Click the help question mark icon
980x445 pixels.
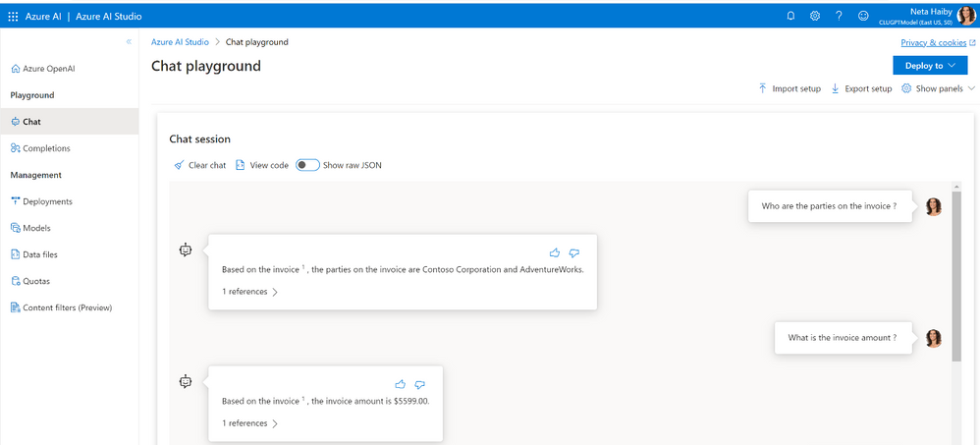tap(839, 16)
